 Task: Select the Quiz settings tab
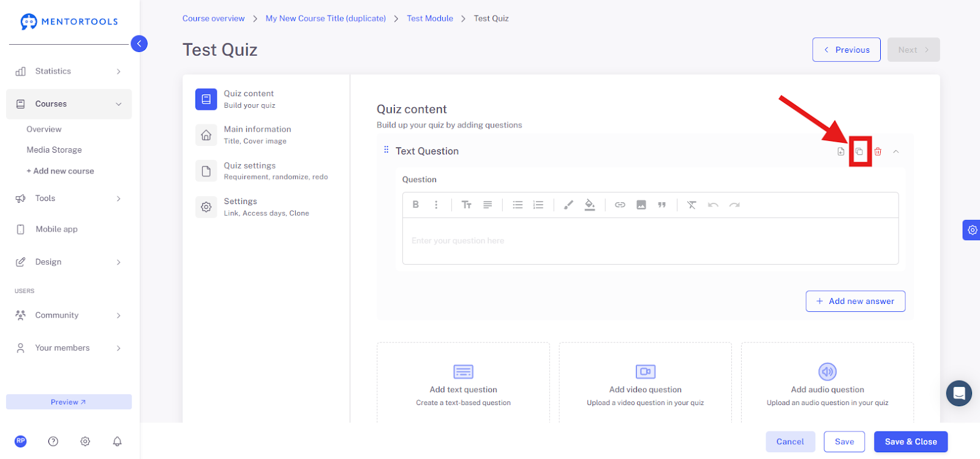pos(266,171)
